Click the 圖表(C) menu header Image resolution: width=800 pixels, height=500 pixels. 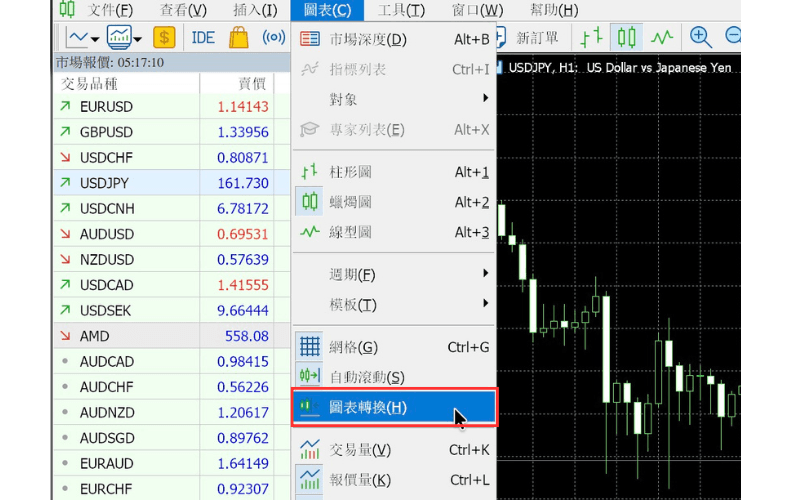[x=327, y=10]
